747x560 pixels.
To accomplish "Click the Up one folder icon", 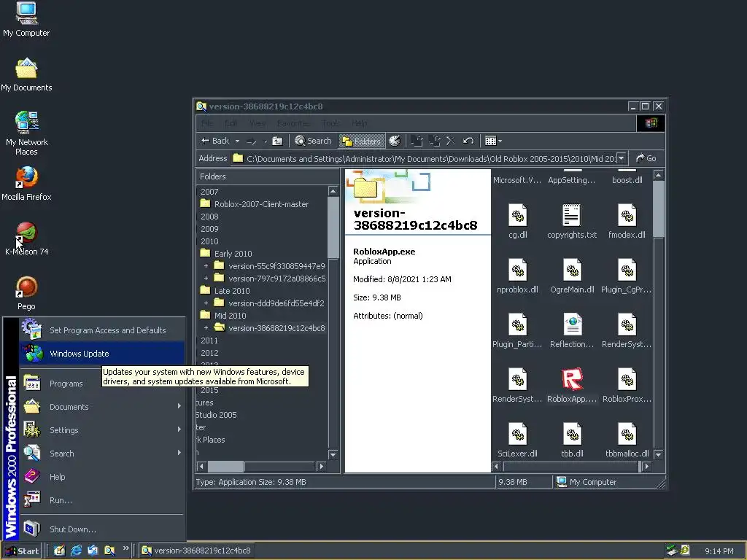I will (277, 141).
